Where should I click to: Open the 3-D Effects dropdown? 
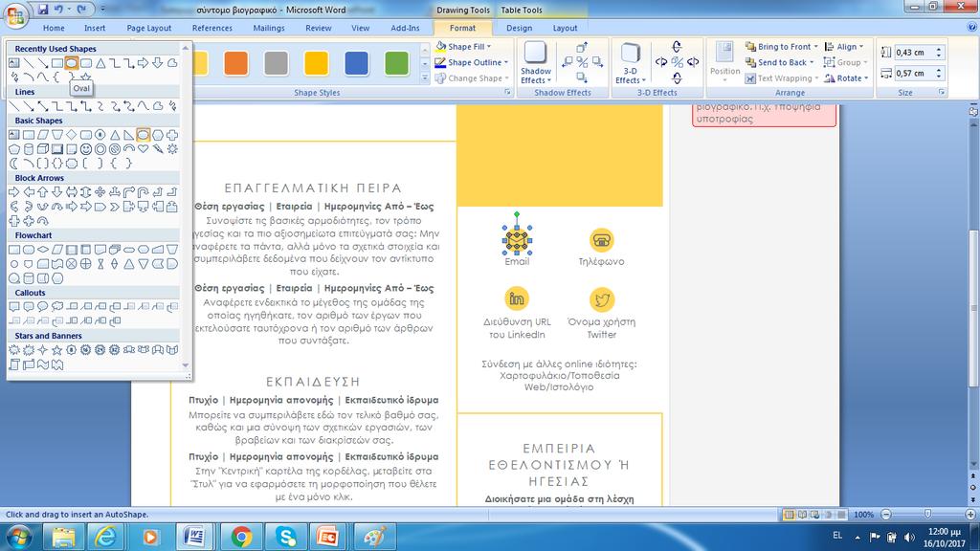(630, 63)
